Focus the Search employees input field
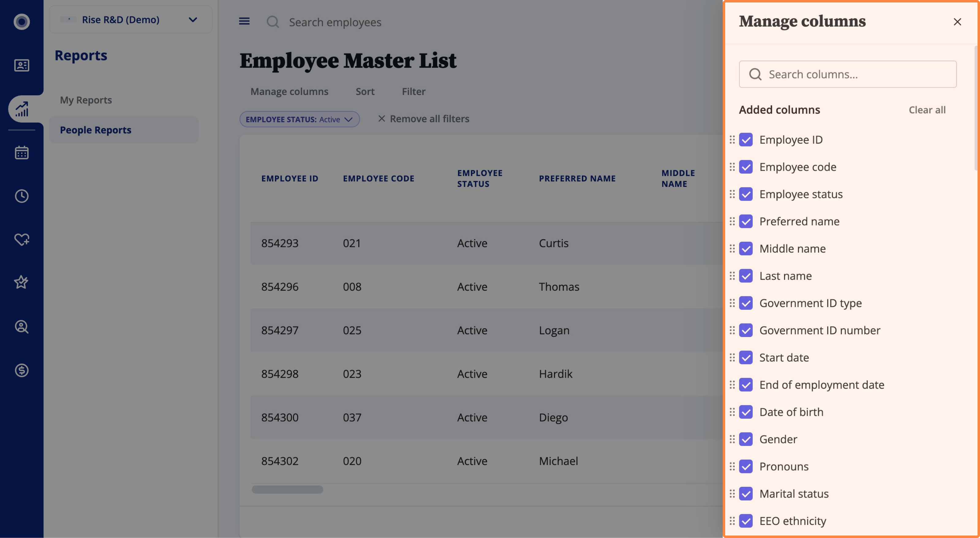 [x=335, y=22]
